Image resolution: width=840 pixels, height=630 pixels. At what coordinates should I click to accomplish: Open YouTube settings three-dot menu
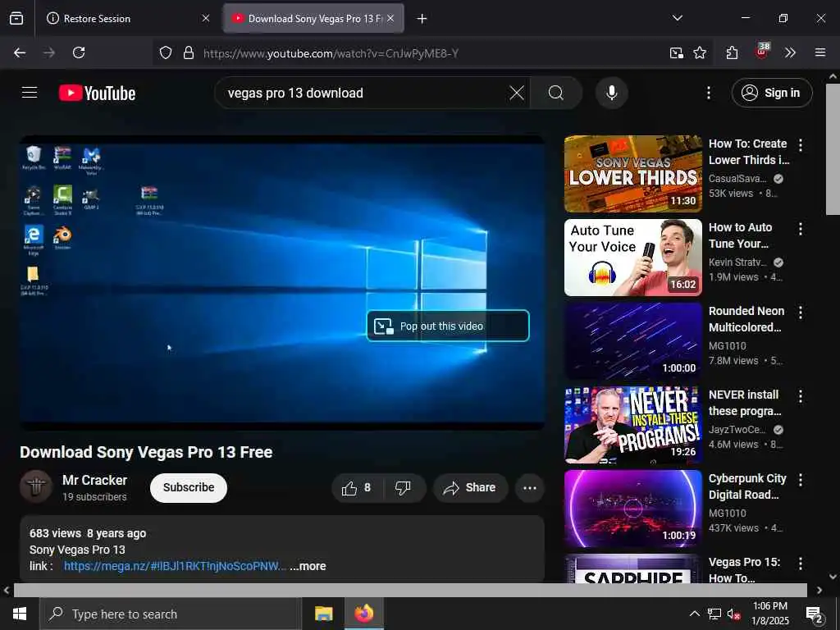[708, 93]
